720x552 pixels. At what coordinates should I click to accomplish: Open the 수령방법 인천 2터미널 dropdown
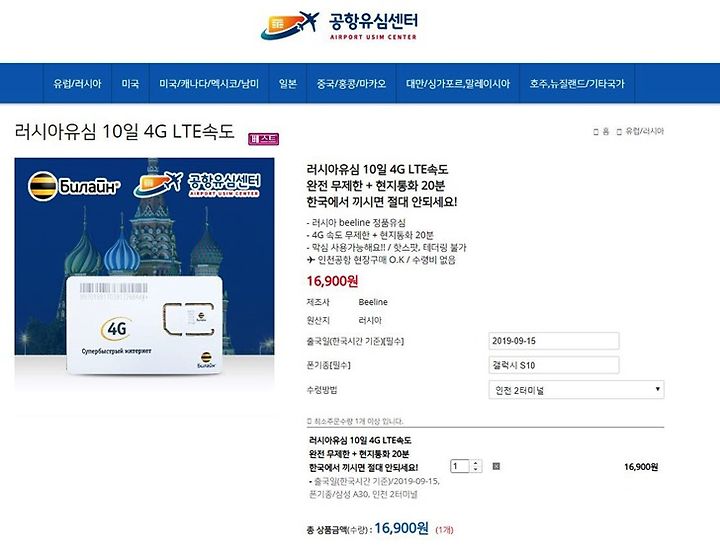tap(576, 390)
